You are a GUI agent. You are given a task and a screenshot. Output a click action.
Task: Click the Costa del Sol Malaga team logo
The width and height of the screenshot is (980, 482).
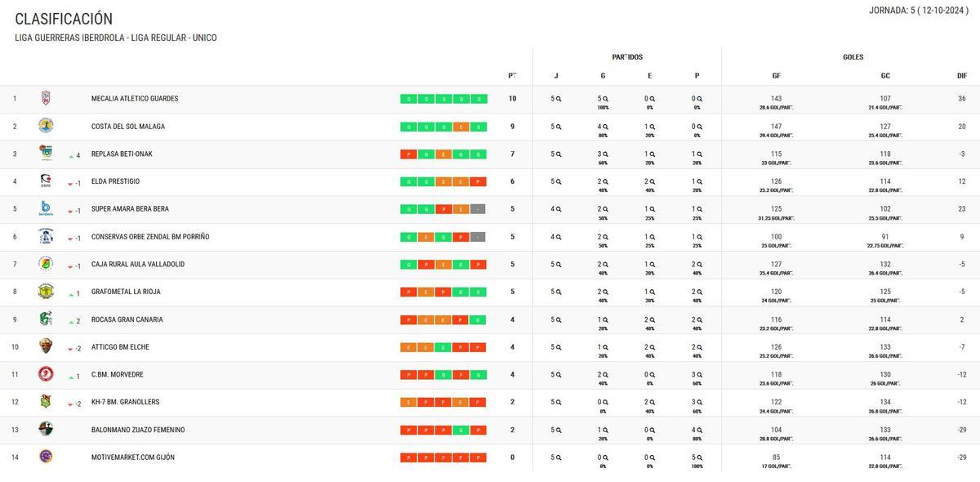click(x=46, y=126)
